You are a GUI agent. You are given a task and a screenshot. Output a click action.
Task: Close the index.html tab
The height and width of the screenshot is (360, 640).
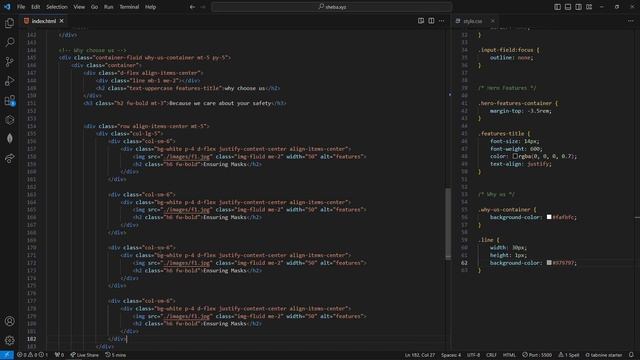62,21
